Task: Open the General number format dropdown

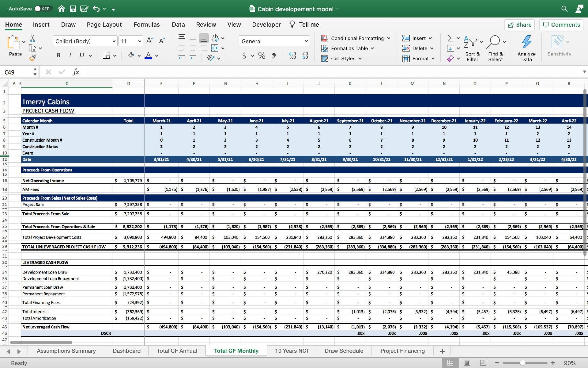Action: point(307,41)
